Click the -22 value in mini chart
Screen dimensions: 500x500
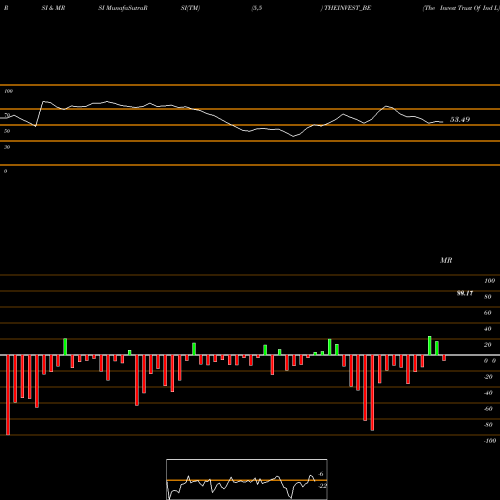pos(322,486)
